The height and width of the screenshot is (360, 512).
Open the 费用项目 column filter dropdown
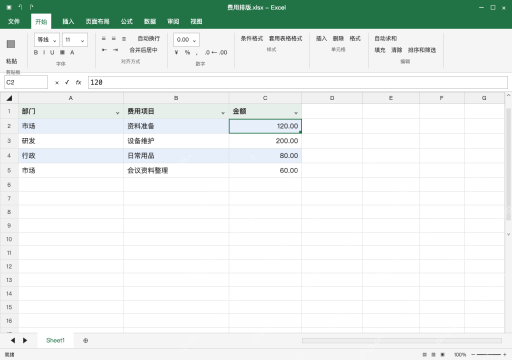[223, 113]
